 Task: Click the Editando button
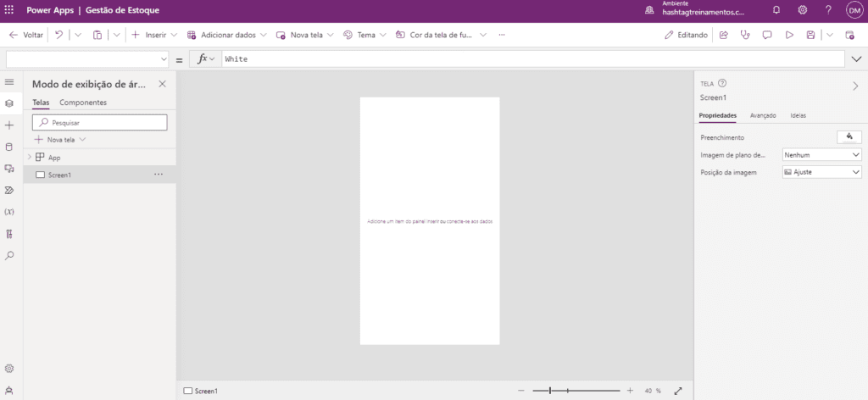point(686,35)
